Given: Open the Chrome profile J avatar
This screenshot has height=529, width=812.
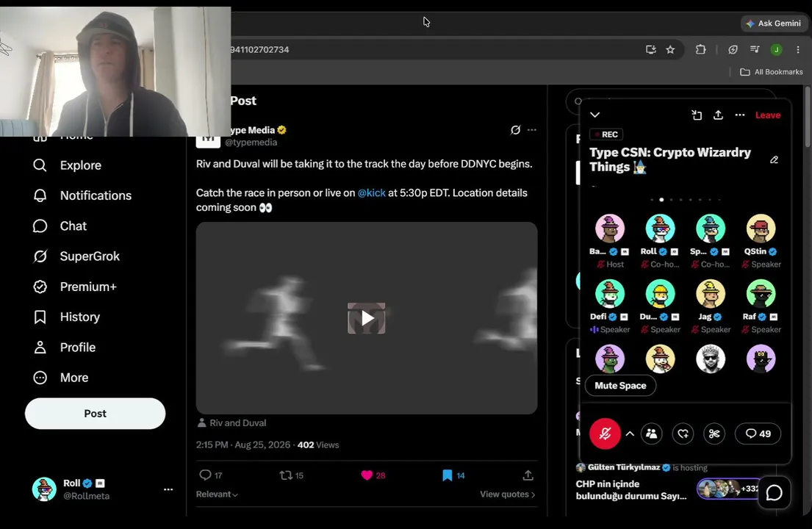Looking at the screenshot, I should 776,50.
